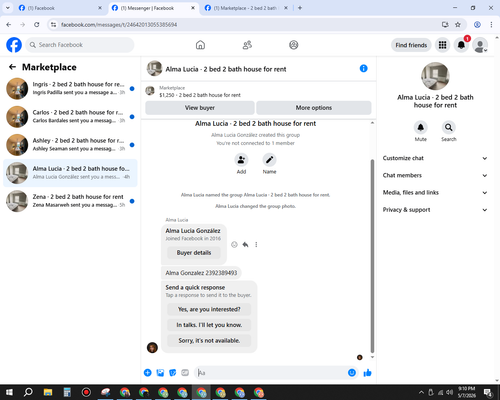The height and width of the screenshot is (400, 500).
Task: Open Windows Start menu
Action: click(x=9, y=392)
